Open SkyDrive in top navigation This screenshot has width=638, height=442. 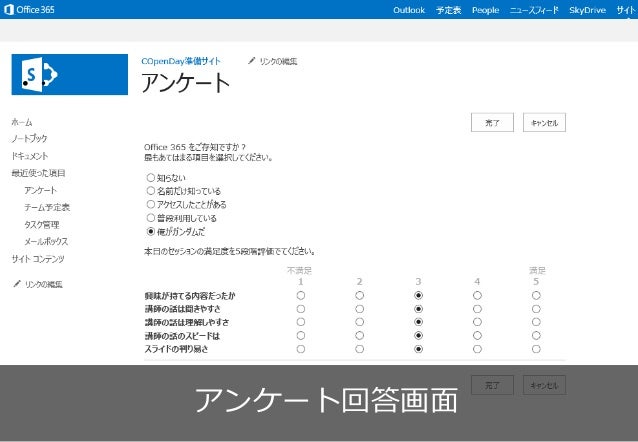(x=588, y=10)
